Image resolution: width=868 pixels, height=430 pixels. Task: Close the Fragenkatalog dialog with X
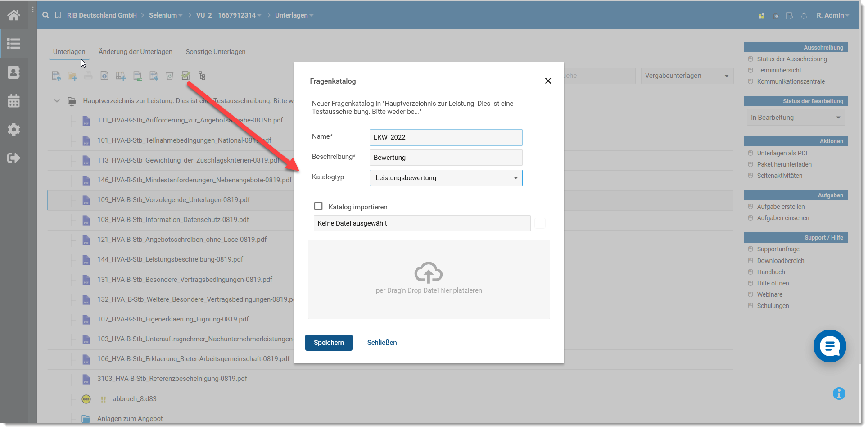point(548,81)
